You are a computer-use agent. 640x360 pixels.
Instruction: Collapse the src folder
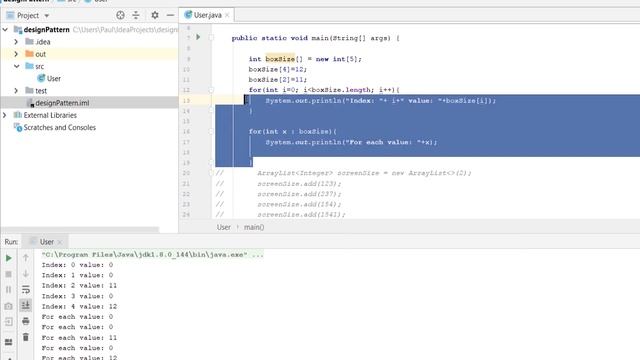(16, 66)
